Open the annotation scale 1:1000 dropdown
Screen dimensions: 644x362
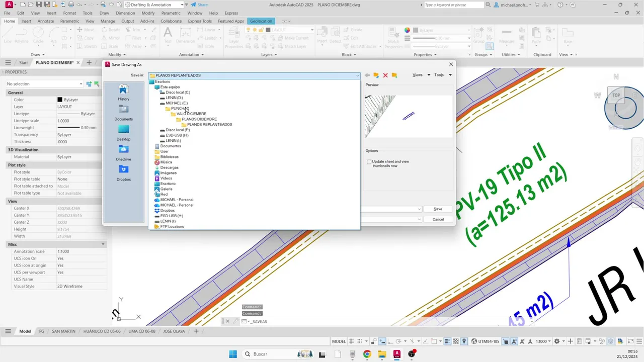pyautogui.click(x=544, y=341)
